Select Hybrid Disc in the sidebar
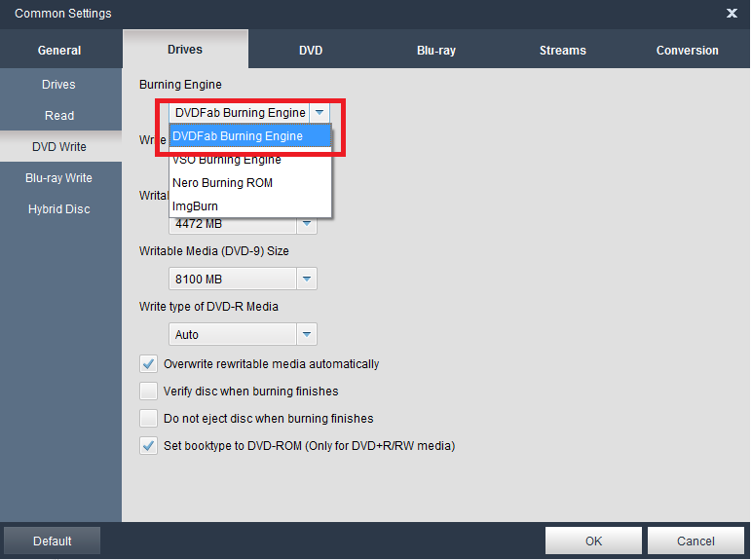 59,209
